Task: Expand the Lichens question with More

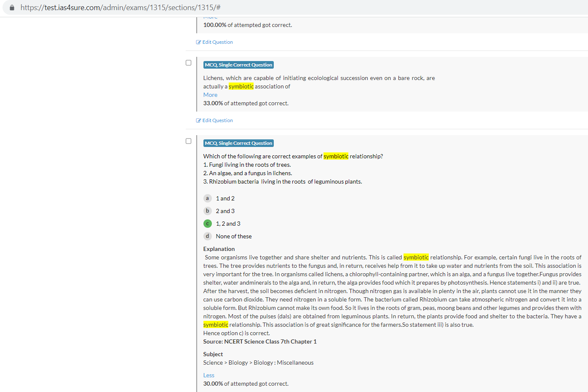Action: point(210,95)
